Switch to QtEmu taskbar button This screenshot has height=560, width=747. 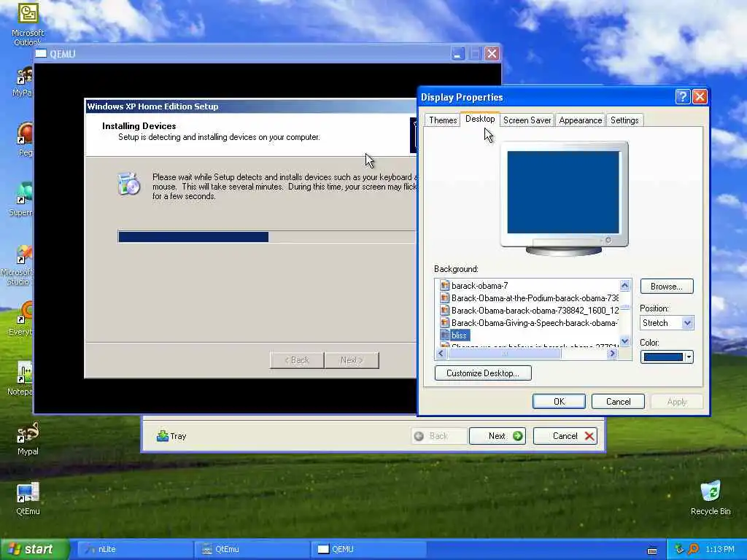(252, 549)
